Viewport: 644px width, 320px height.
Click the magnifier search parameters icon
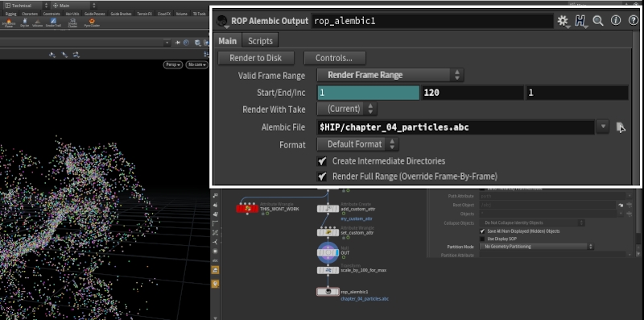click(598, 21)
